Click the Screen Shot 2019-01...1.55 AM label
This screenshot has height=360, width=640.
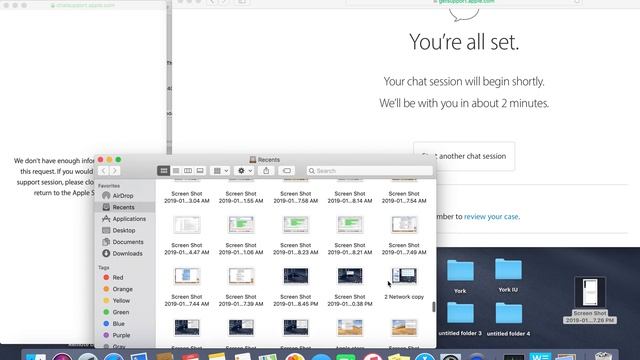click(241, 197)
